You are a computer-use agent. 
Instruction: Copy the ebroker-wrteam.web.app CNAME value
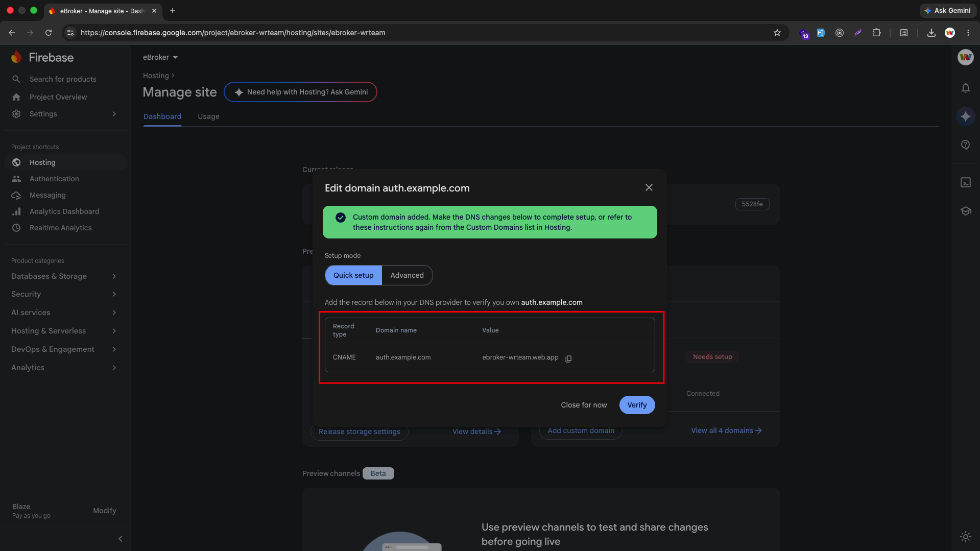click(x=568, y=358)
